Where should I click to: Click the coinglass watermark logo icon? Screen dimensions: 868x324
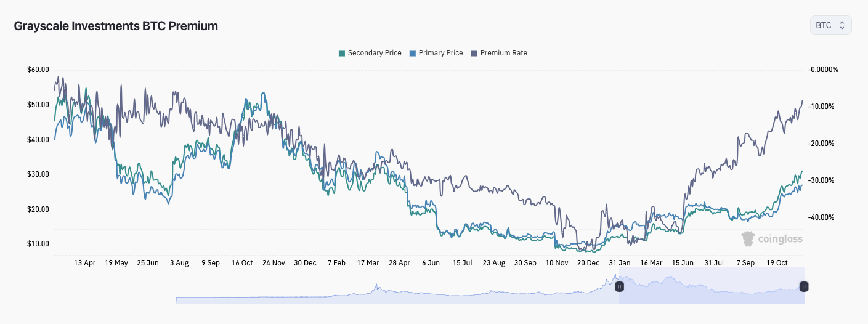coord(748,239)
